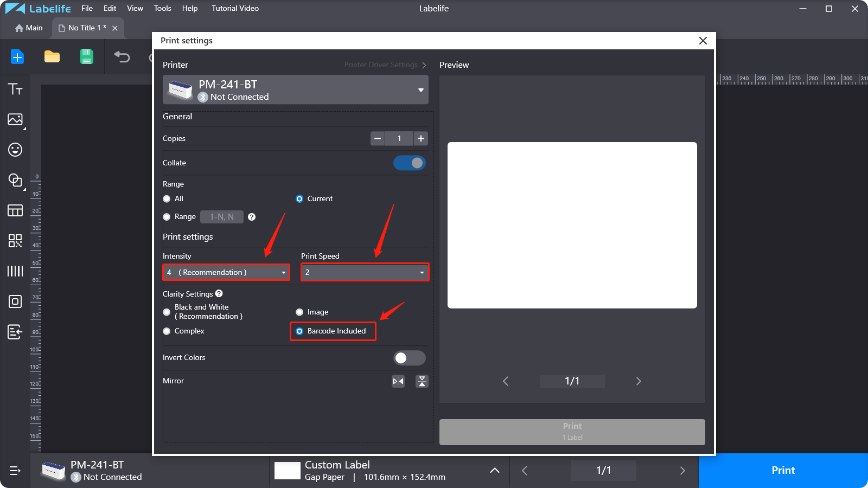Open the Tutorial Video menu
This screenshot has width=868, height=488.
(235, 8)
